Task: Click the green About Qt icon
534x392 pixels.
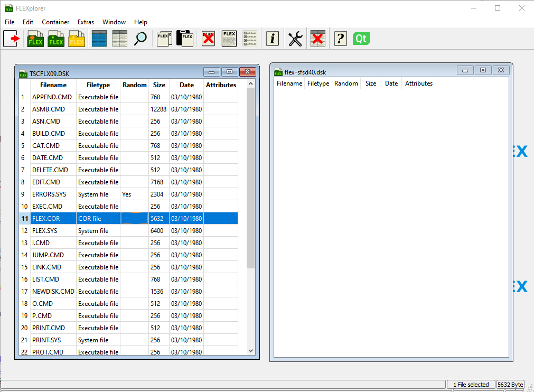Action: click(x=361, y=39)
